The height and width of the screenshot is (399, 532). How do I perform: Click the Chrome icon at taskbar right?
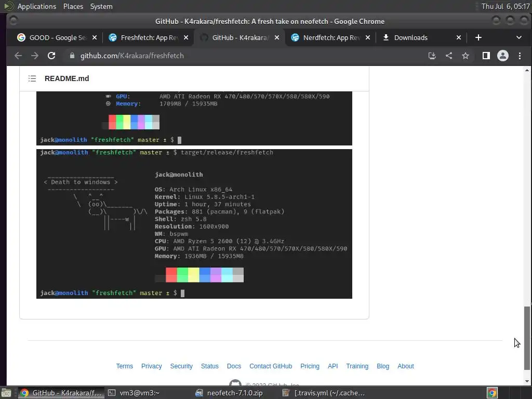(x=492, y=393)
